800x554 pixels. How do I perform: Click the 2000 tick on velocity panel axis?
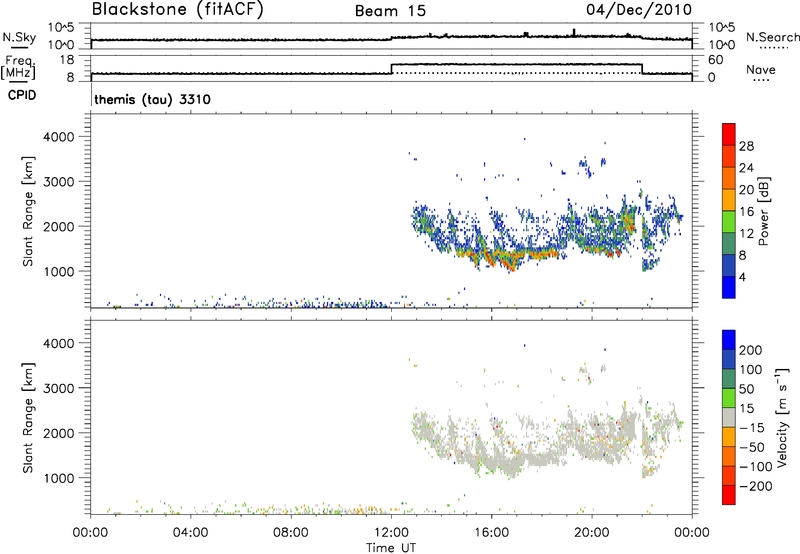point(59,433)
